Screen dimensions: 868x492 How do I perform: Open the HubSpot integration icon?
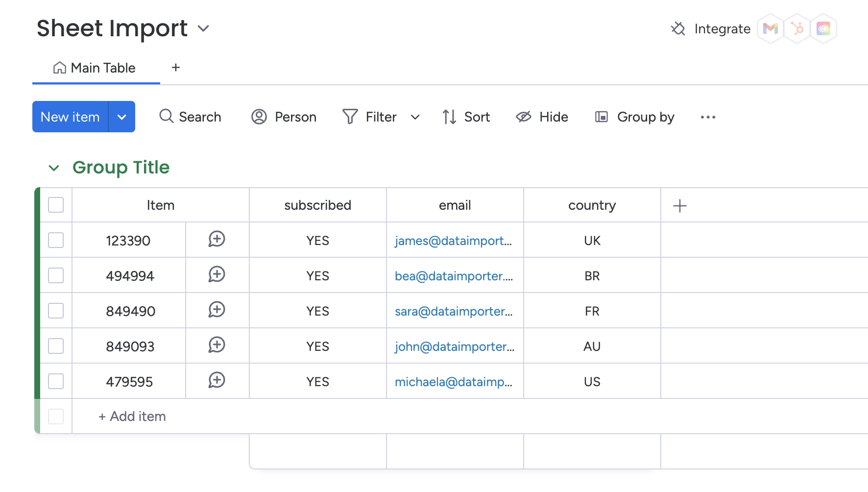[x=797, y=29]
